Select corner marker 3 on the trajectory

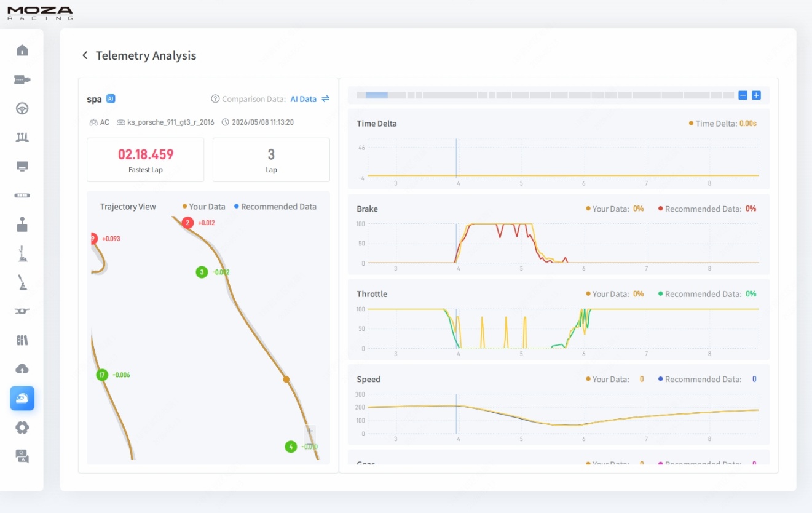[202, 272]
